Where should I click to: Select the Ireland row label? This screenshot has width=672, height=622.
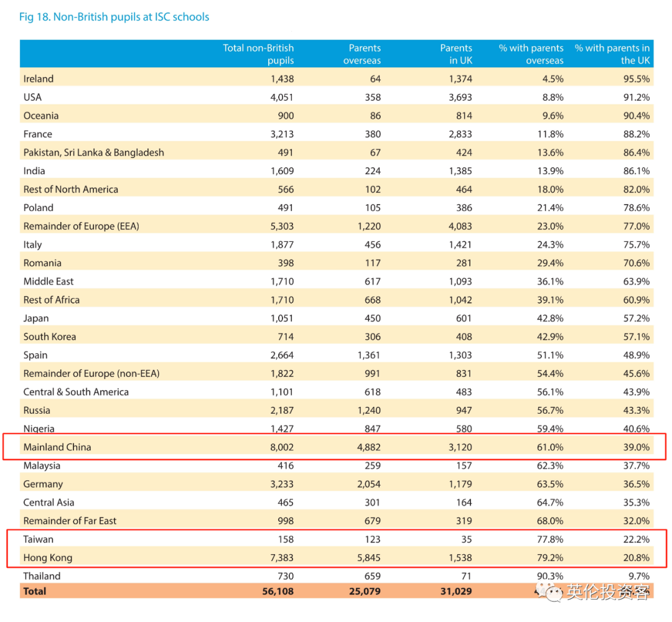39,79
